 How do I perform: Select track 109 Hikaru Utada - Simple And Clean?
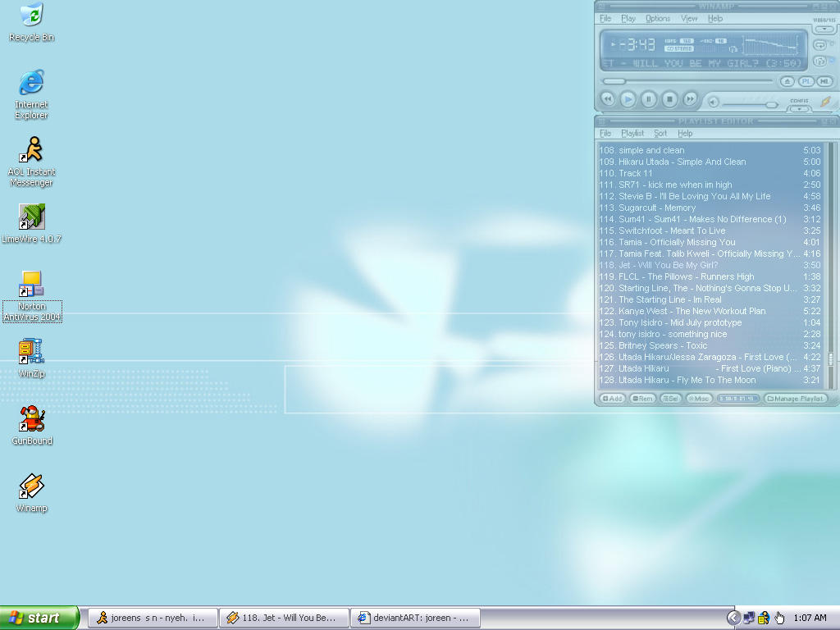[710, 162]
